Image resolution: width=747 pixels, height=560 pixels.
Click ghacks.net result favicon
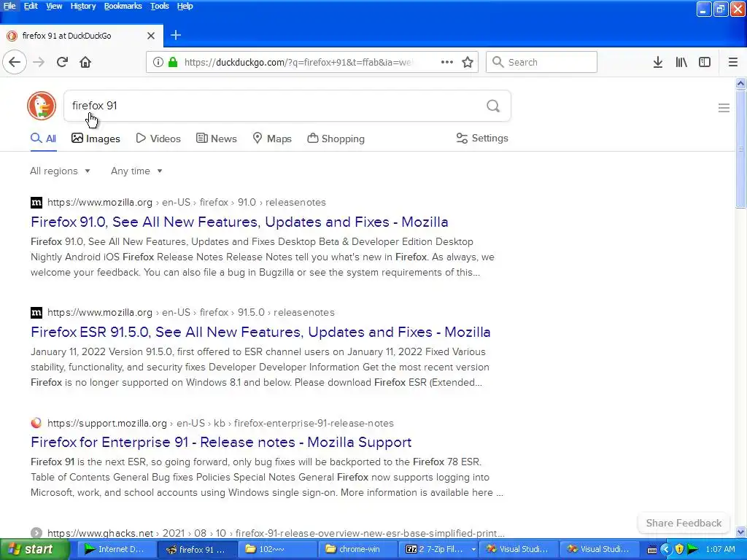36,533
